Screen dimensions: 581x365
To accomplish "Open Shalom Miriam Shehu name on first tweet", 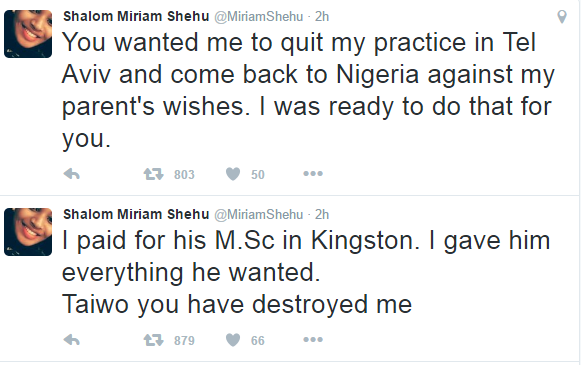I will (x=136, y=16).
